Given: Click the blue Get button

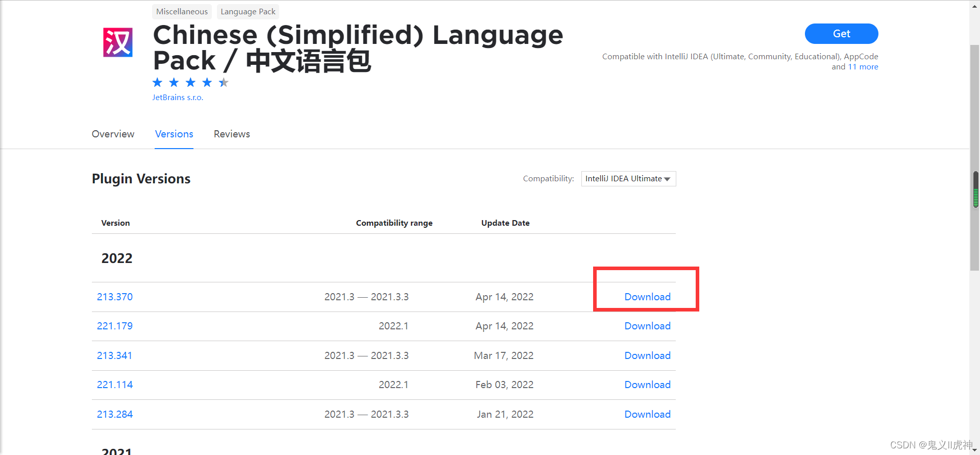Looking at the screenshot, I should coord(841,34).
